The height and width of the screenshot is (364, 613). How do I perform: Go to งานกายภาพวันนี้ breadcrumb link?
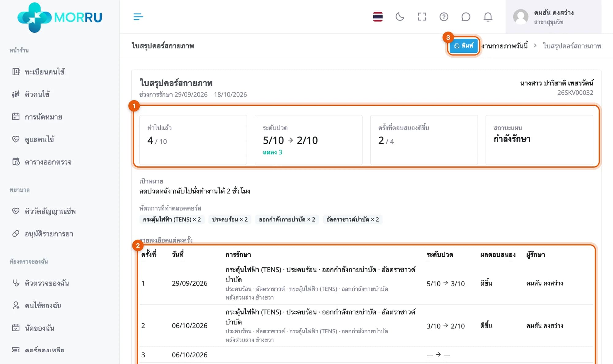(x=504, y=46)
